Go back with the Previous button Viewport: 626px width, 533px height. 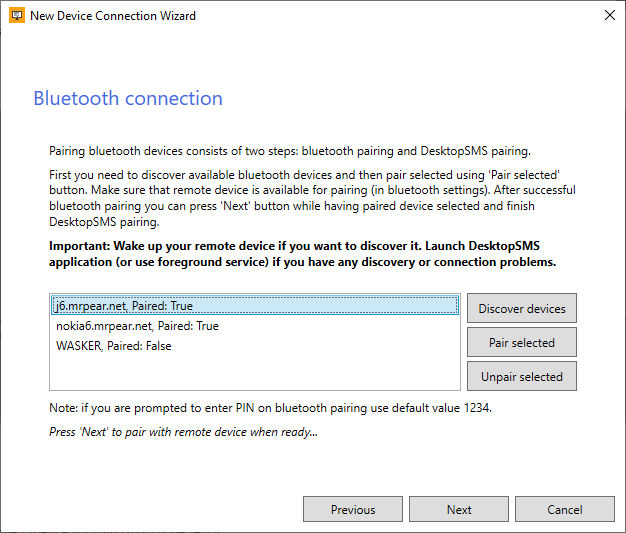(x=352, y=510)
